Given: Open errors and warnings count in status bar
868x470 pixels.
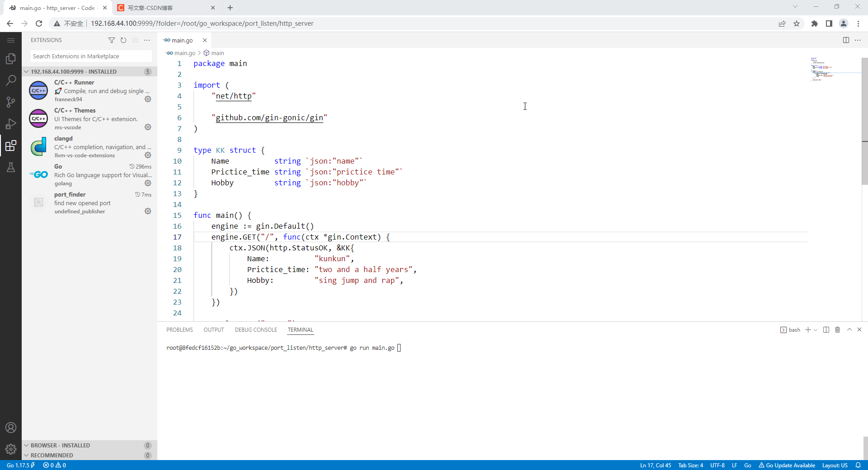Looking at the screenshot, I should (54, 465).
